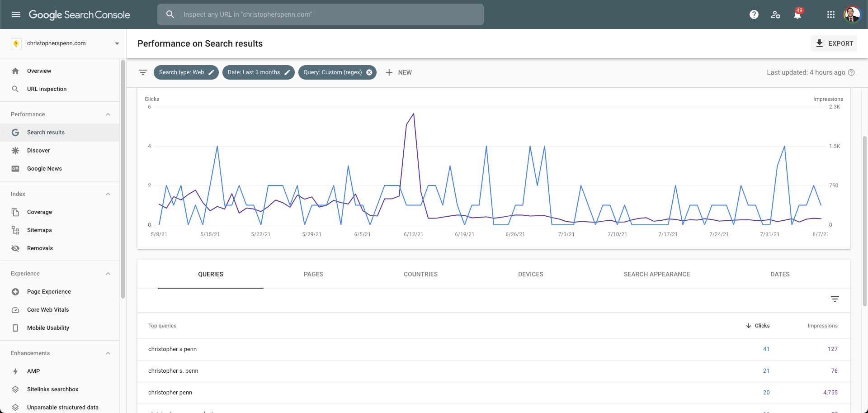Collapse the Experience section
The width and height of the screenshot is (868, 413).
click(x=108, y=274)
